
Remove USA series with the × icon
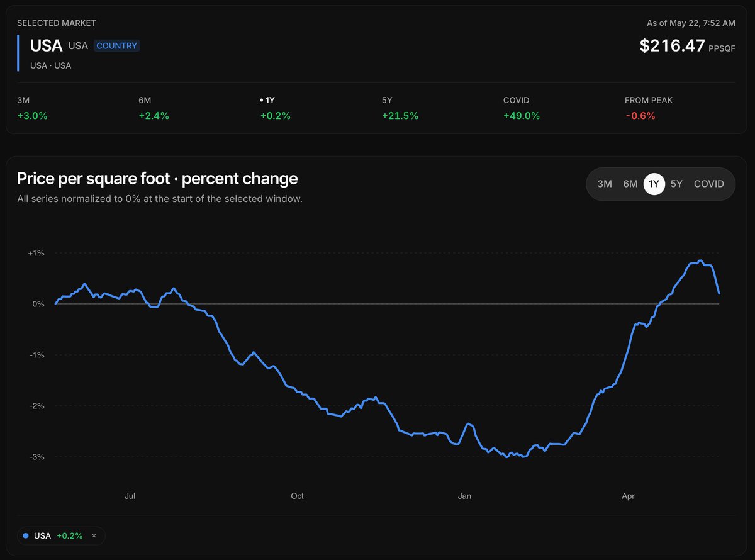coord(94,535)
